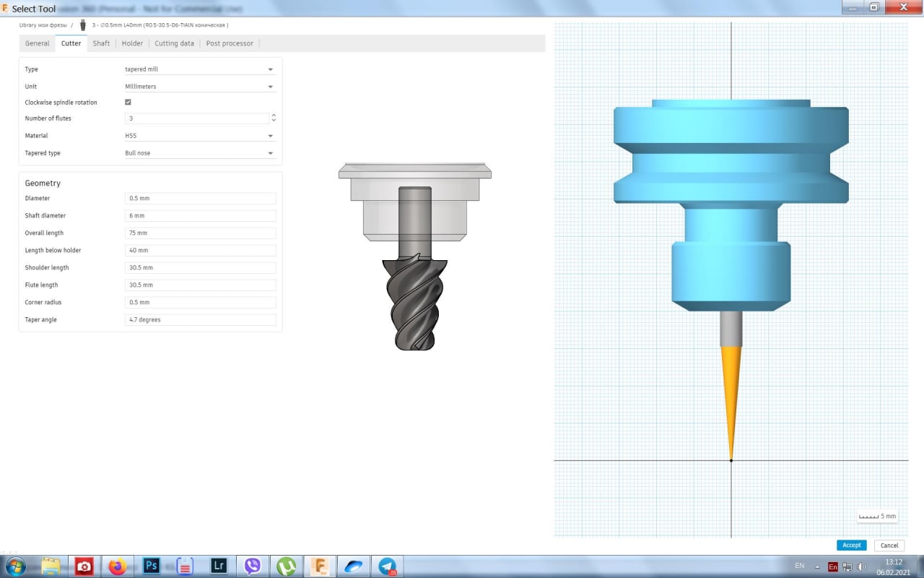924x578 pixels.
Task: Click the Geometry section heading
Action: (43, 184)
